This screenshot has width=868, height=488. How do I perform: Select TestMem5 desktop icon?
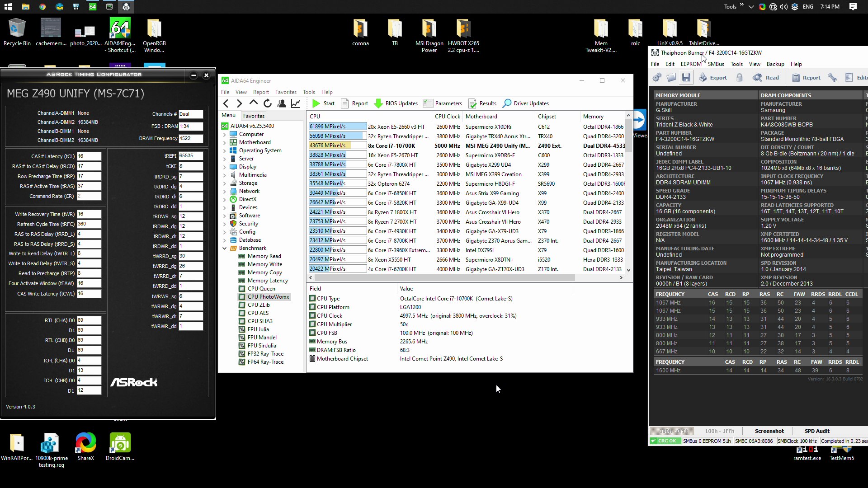(x=842, y=454)
